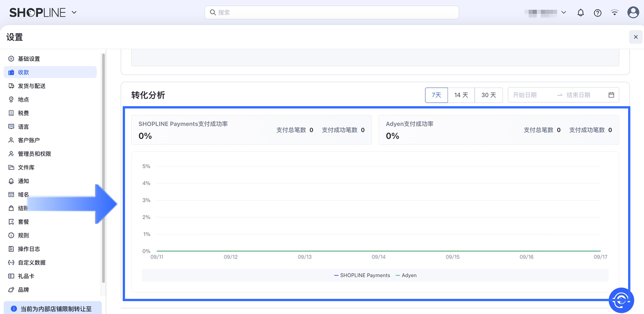Click the top 搜索 search box
This screenshot has width=644, height=314.
coord(331,13)
